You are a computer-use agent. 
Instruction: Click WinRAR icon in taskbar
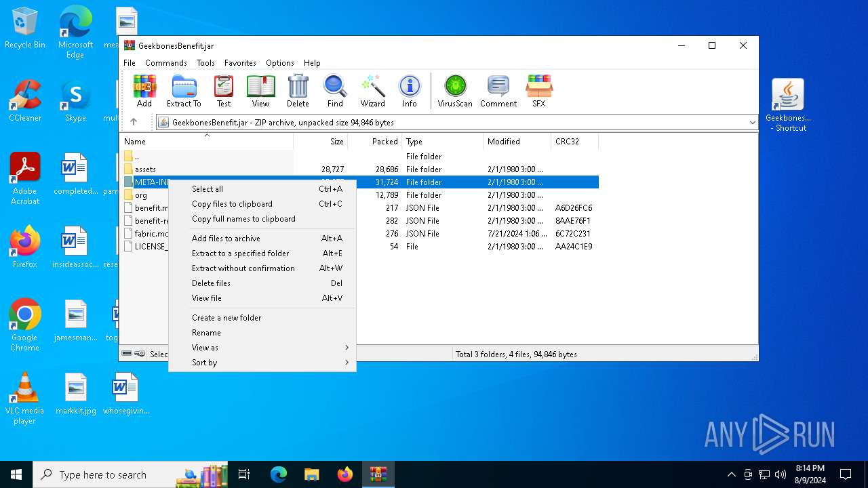click(378, 474)
